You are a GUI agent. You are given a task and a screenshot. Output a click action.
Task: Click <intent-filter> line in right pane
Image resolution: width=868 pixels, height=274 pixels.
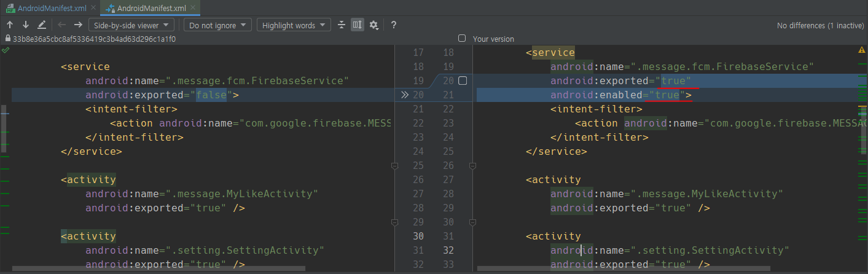[596, 109]
